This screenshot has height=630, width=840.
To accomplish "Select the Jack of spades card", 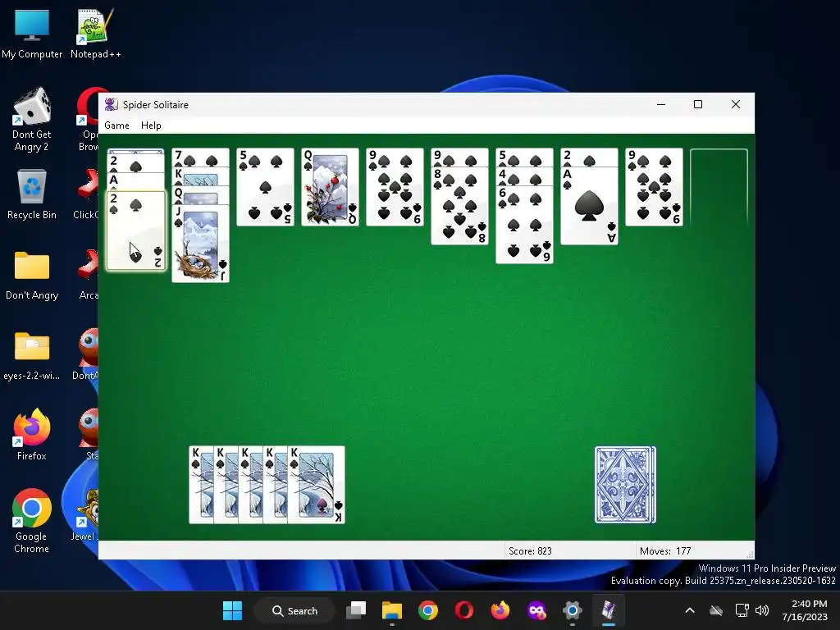I will [200, 243].
